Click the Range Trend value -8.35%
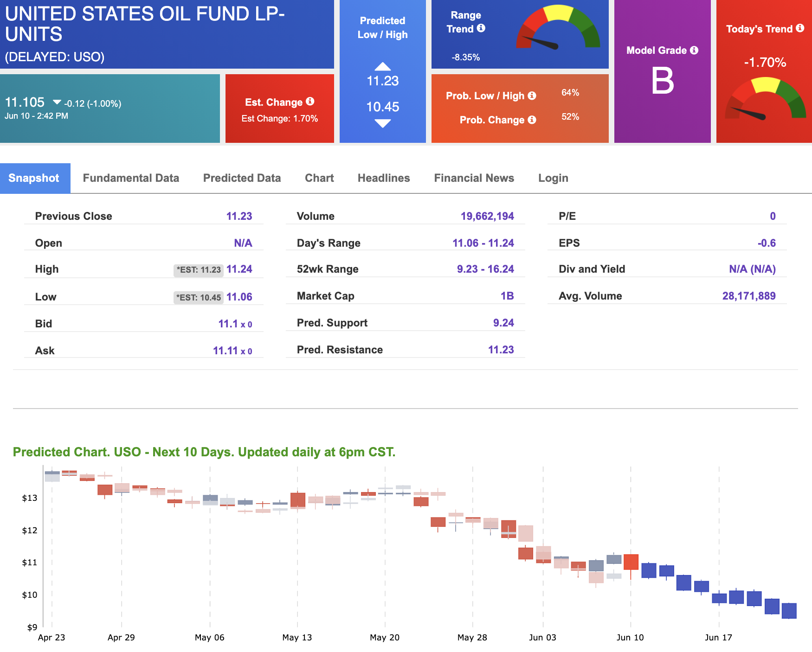The image size is (812, 652). (466, 57)
